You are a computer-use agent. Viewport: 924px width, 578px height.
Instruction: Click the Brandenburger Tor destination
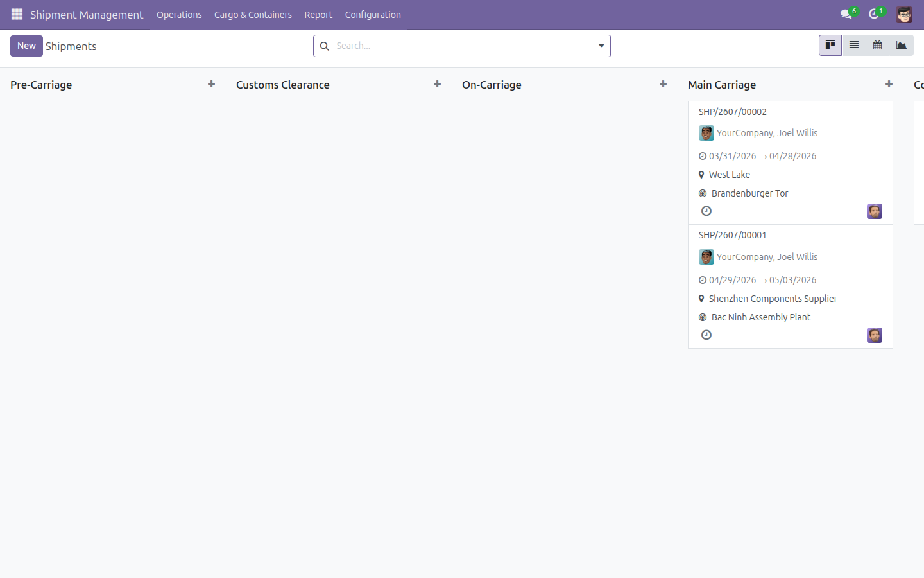pos(750,193)
